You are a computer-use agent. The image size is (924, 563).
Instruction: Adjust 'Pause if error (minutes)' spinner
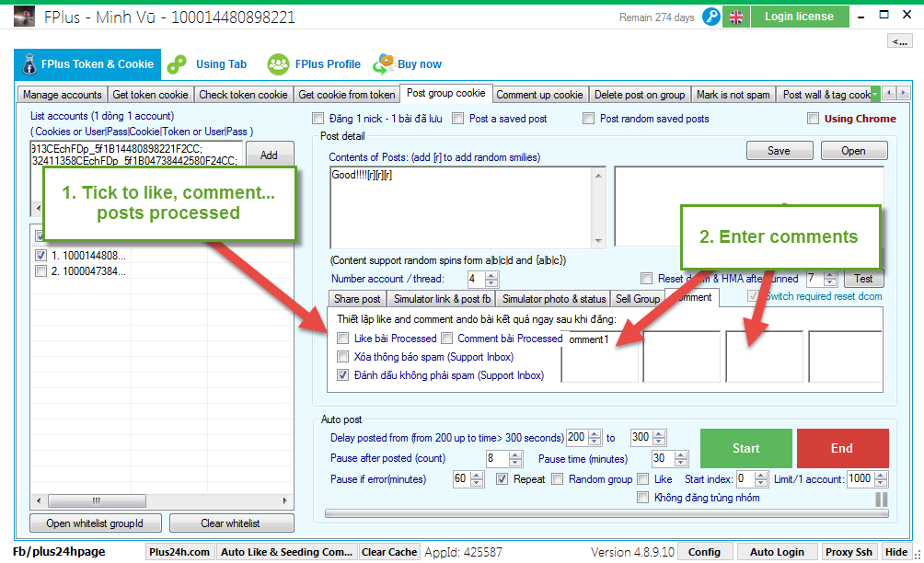coord(478,478)
